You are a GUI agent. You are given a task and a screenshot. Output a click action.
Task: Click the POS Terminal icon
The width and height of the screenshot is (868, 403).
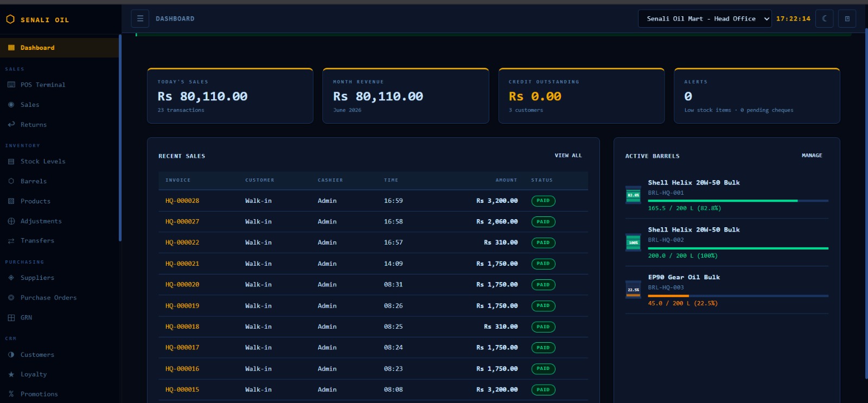[11, 85]
